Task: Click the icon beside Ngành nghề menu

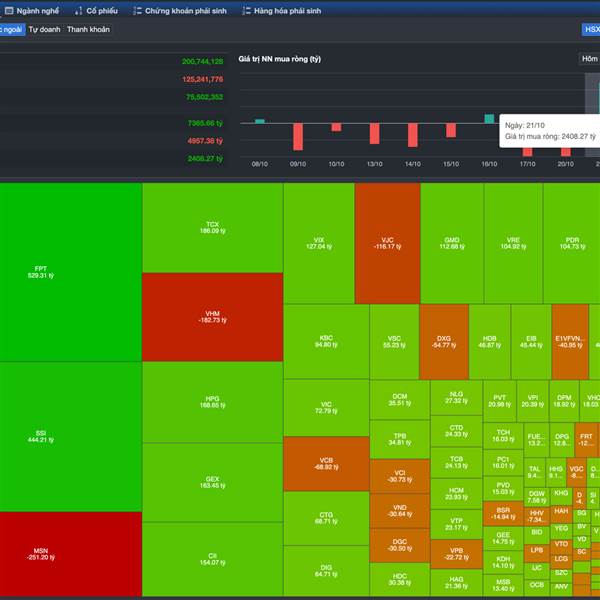Action: (8, 10)
